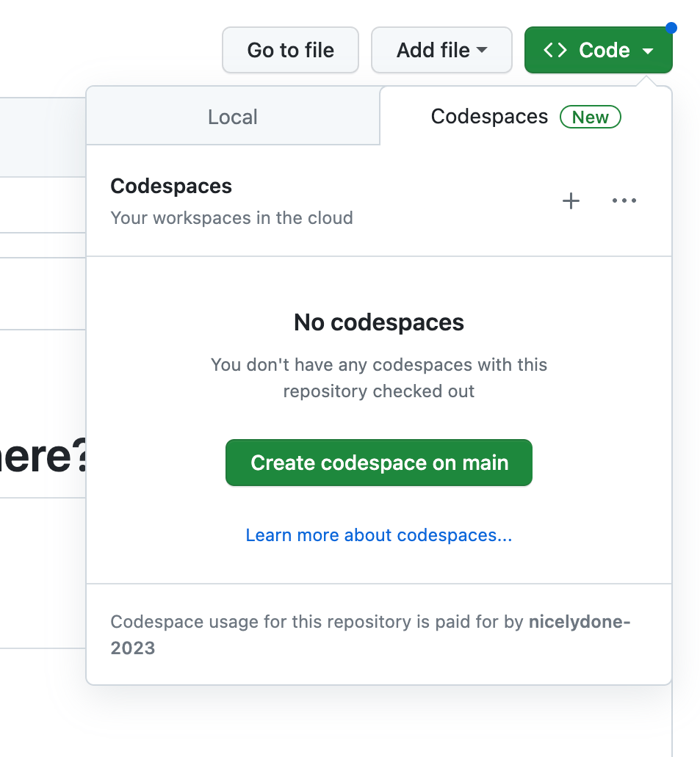The height and width of the screenshot is (757, 700).
Task: Switch to the Codespaces tab
Action: 489,116
